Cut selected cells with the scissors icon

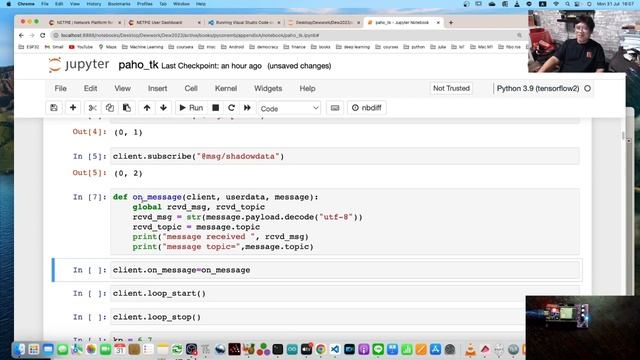pyautogui.click(x=93, y=108)
